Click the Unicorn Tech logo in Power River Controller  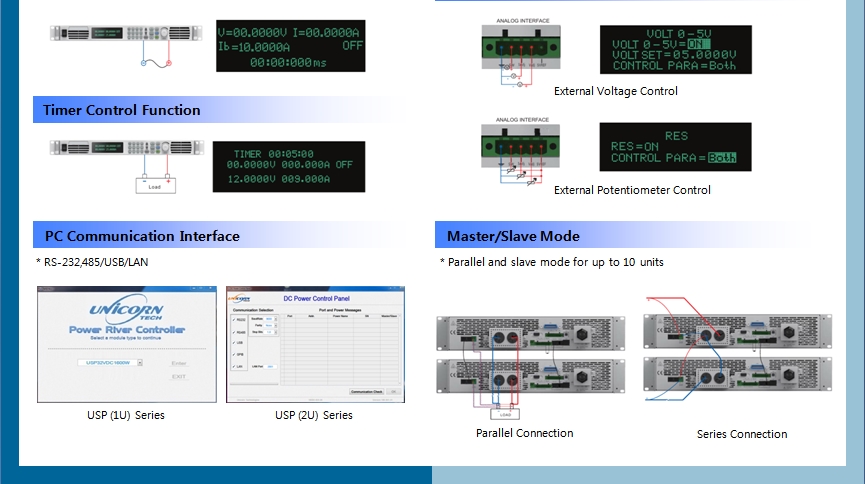126,311
